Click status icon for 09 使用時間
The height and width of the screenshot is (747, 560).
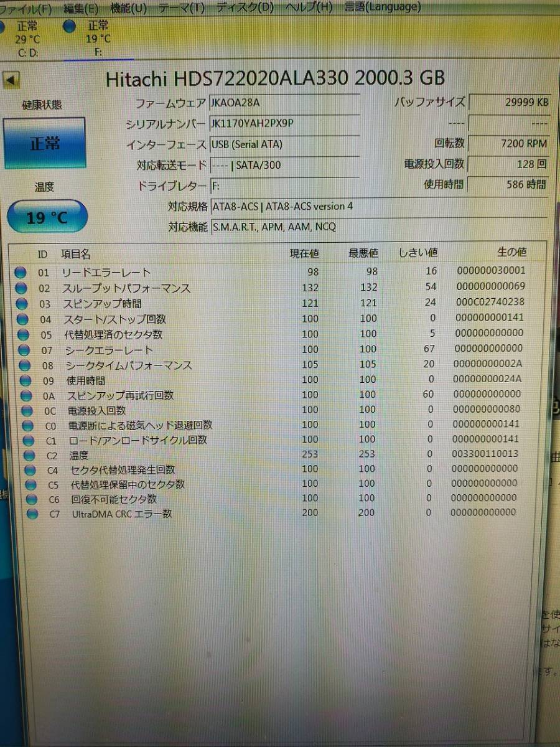coord(25,380)
